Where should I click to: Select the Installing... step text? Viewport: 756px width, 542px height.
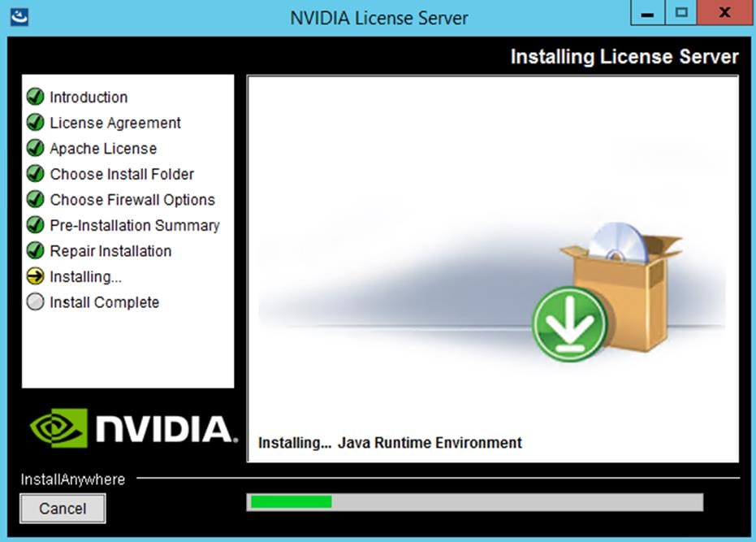pyautogui.click(x=86, y=276)
